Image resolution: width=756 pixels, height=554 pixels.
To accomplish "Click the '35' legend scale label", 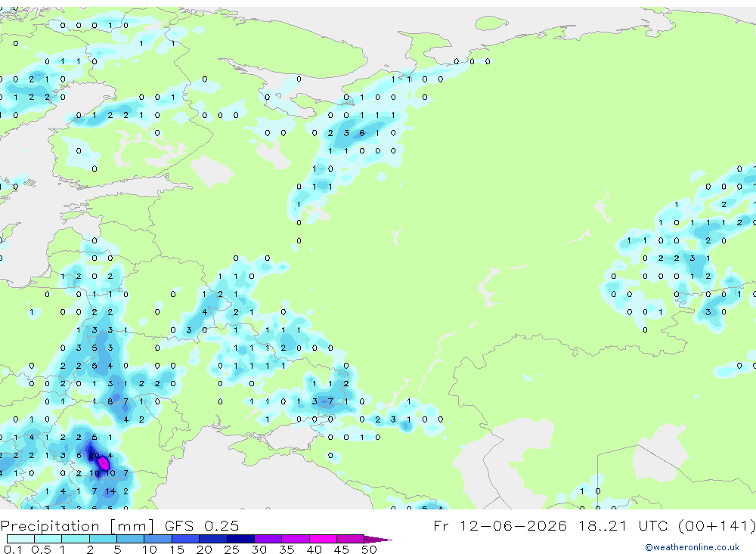I will (287, 549).
